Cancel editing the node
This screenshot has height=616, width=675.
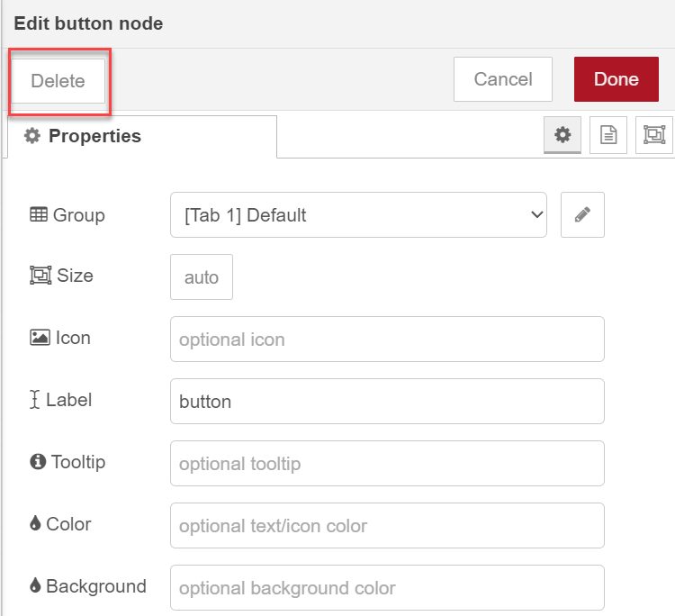click(503, 79)
